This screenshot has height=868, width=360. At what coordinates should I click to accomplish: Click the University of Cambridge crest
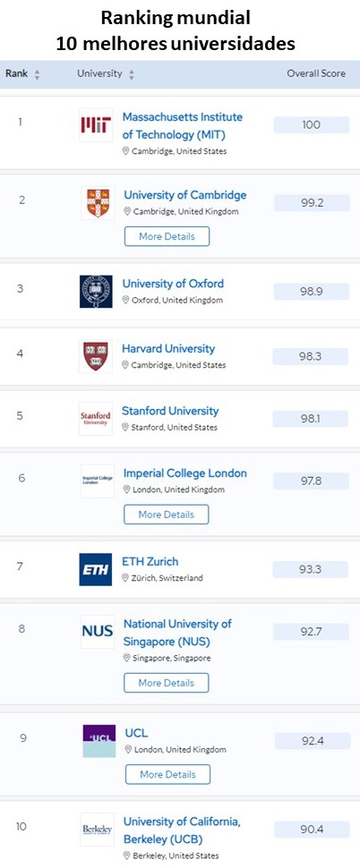(x=98, y=203)
